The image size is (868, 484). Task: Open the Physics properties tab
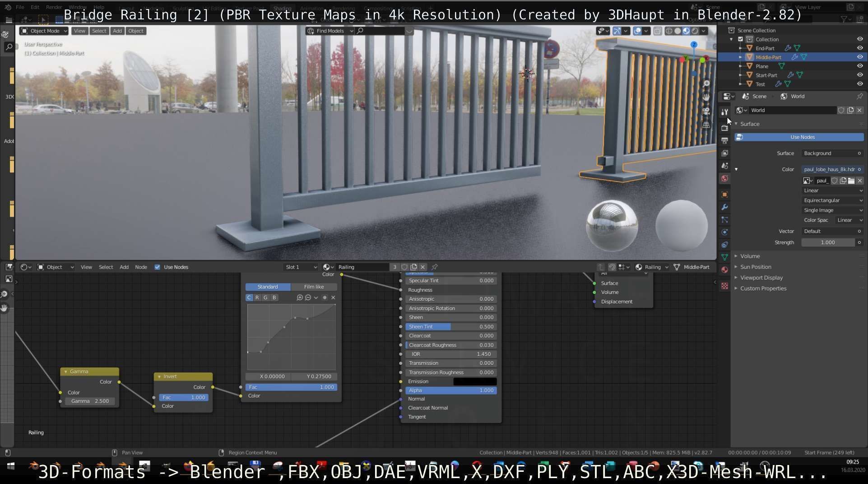724,232
